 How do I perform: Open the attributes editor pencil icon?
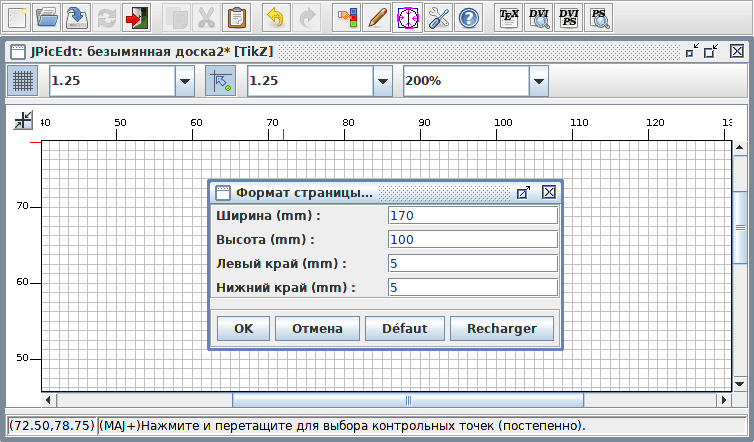377,18
